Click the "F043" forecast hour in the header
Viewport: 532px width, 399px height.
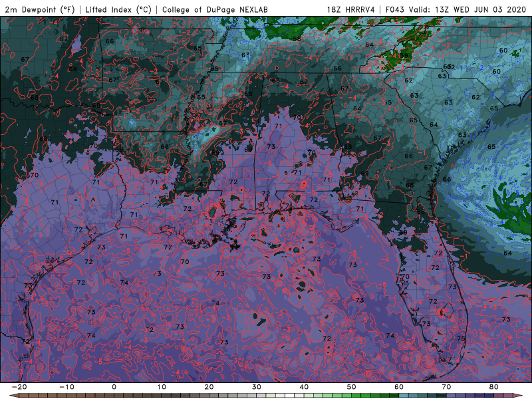[395, 9]
